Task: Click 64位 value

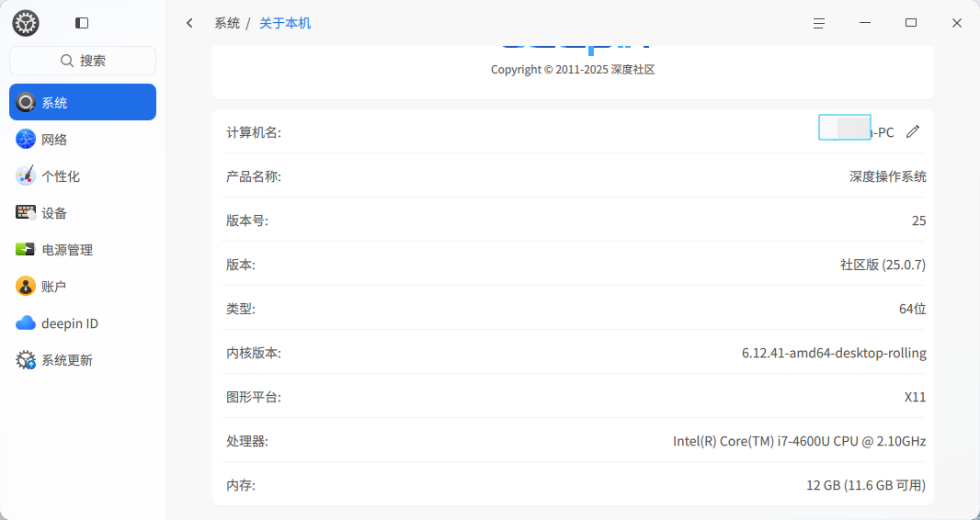Action: click(913, 309)
